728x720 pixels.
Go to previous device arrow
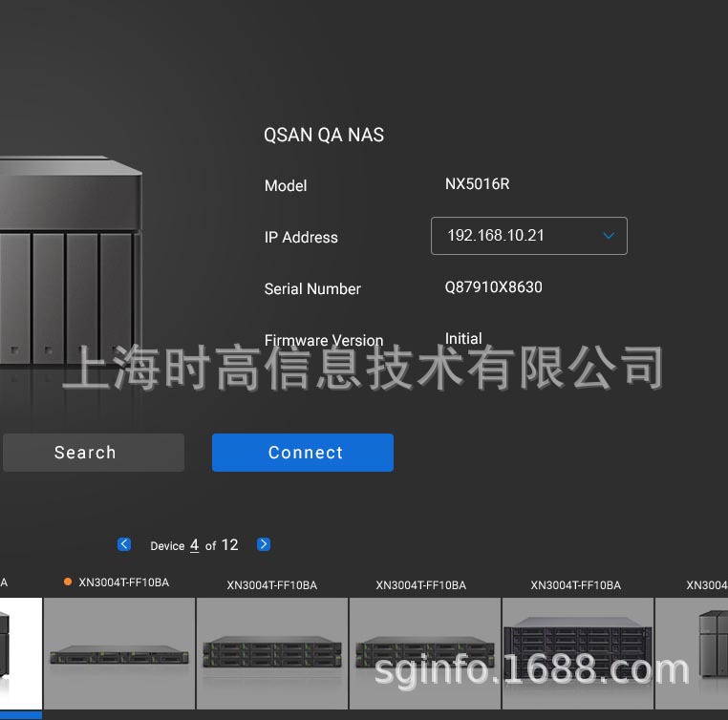click(x=124, y=544)
